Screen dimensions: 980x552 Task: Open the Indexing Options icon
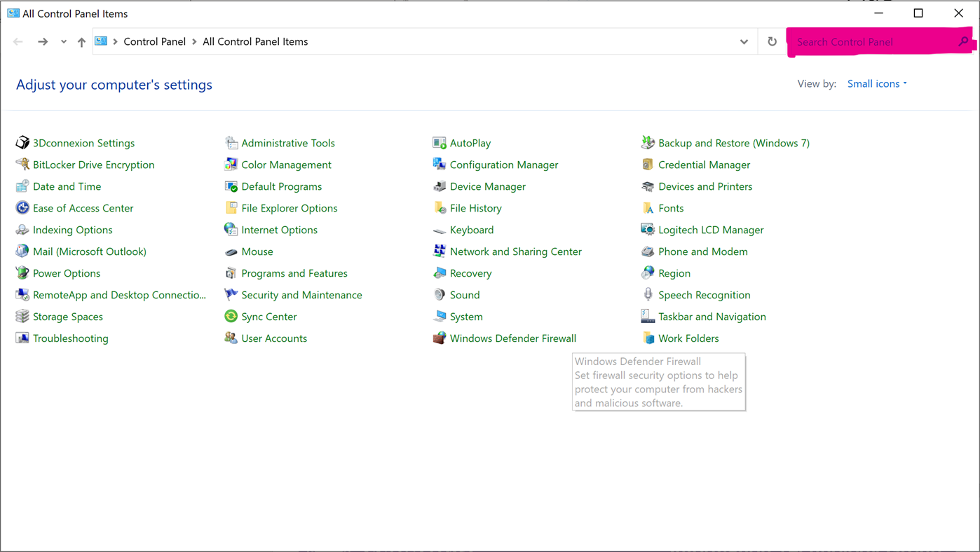click(22, 230)
